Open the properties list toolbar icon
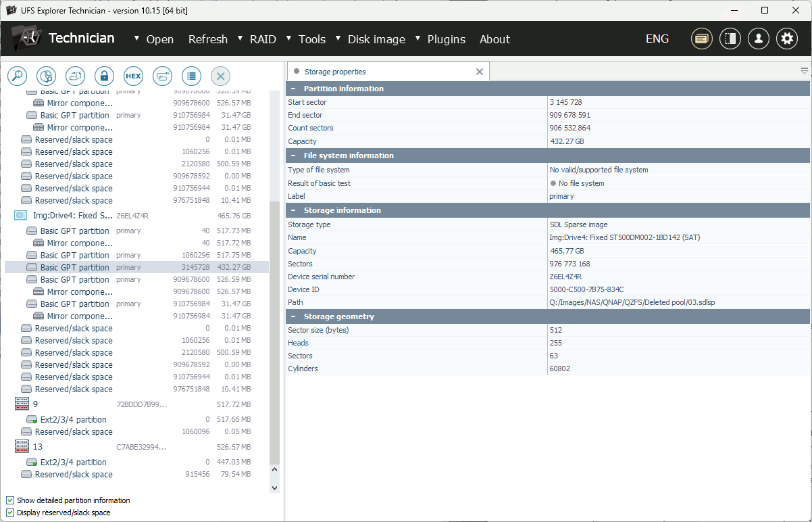The image size is (812, 522). 191,76
